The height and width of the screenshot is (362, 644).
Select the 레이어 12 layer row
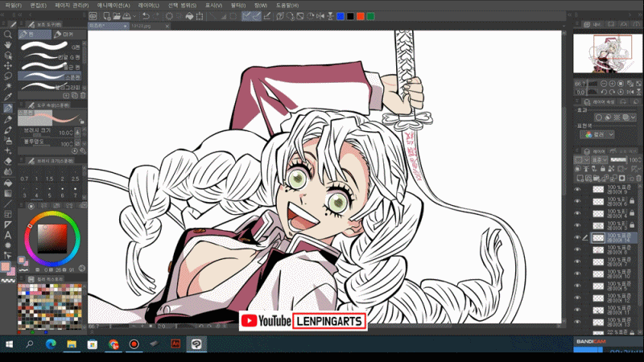pyautogui.click(x=615, y=298)
